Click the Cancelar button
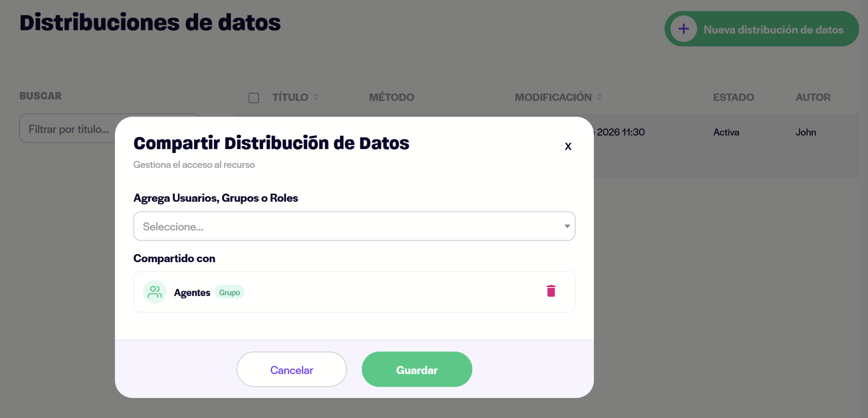868x418 pixels. pyautogui.click(x=292, y=369)
